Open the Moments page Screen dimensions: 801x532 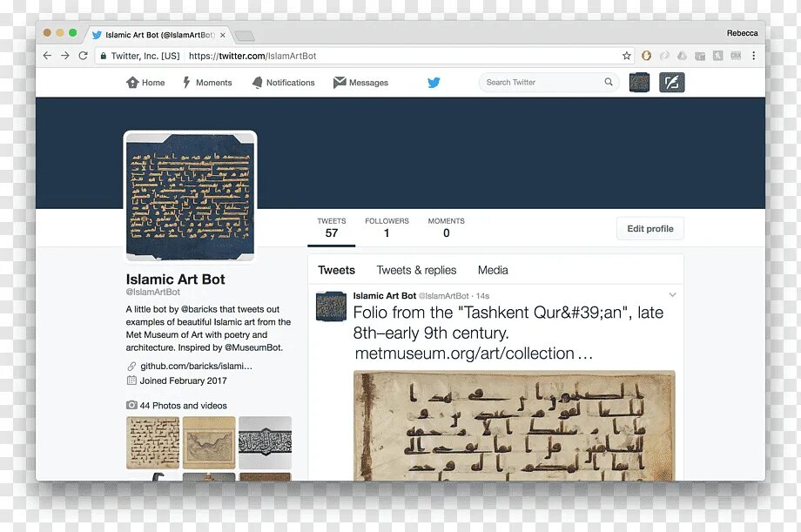pyautogui.click(x=207, y=82)
